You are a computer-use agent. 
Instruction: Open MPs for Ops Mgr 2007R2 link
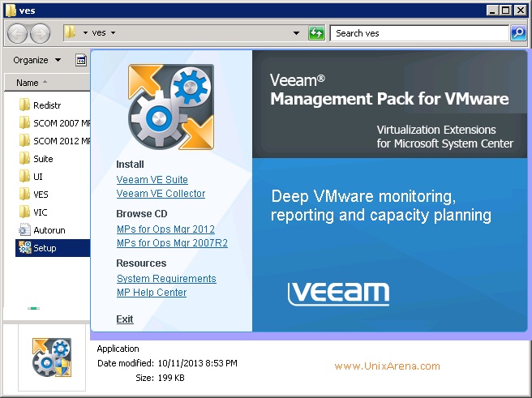172,243
